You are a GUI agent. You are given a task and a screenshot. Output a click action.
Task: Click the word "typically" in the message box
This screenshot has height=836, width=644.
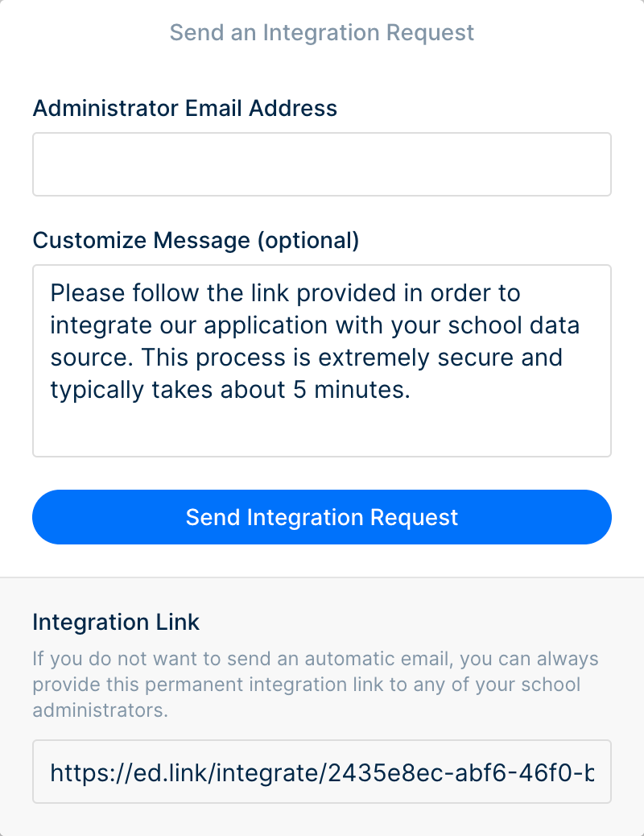click(x=97, y=390)
